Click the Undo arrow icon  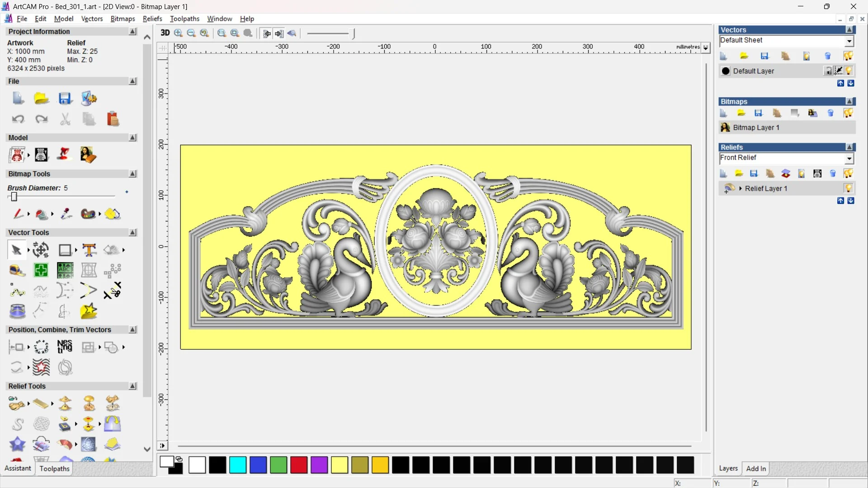18,119
